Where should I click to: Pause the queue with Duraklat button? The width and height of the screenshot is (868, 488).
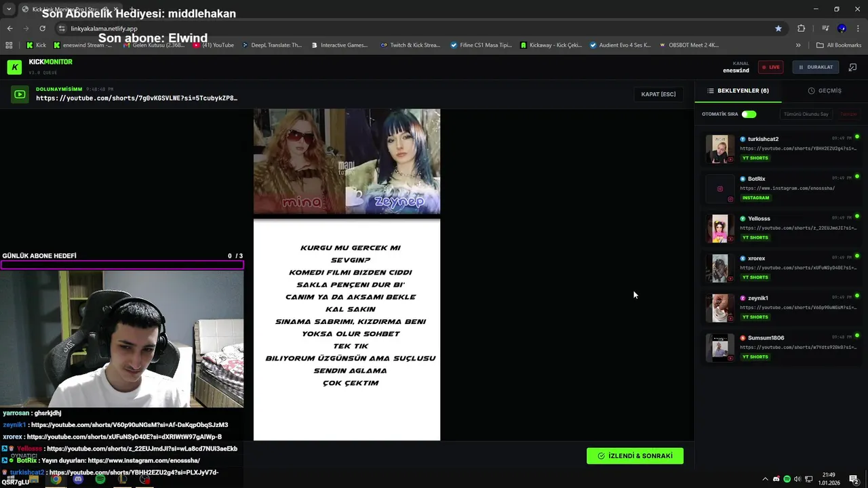(x=816, y=67)
